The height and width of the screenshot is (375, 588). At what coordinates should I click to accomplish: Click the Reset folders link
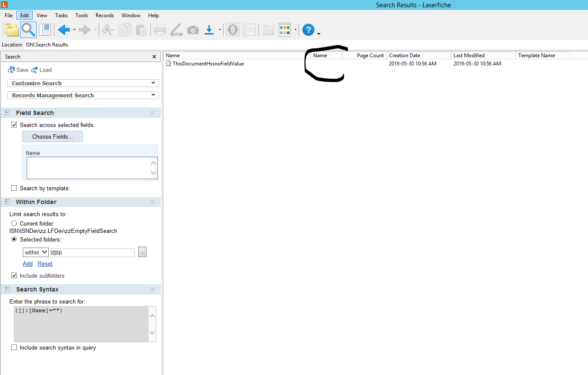(45, 263)
